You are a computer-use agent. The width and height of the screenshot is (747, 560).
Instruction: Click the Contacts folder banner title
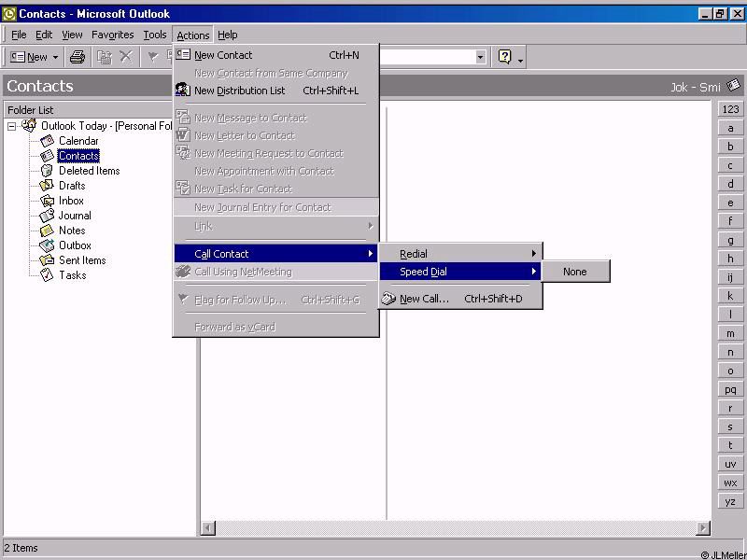[x=40, y=86]
